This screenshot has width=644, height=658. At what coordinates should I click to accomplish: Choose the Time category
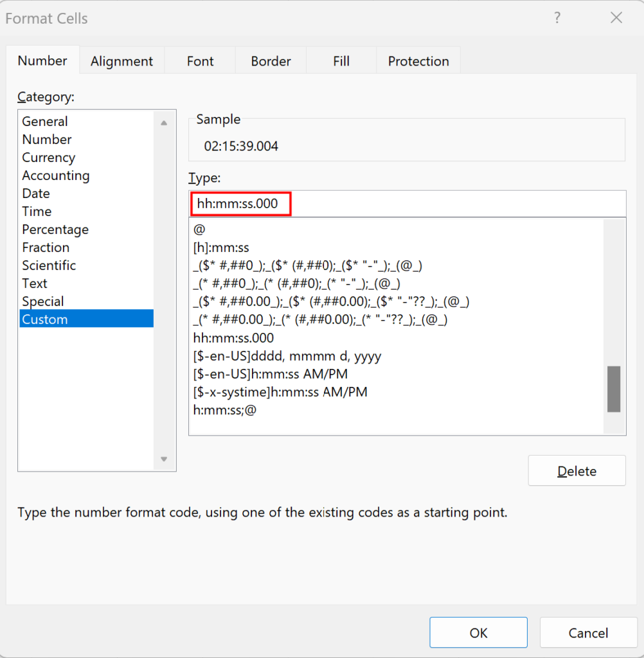(x=37, y=211)
